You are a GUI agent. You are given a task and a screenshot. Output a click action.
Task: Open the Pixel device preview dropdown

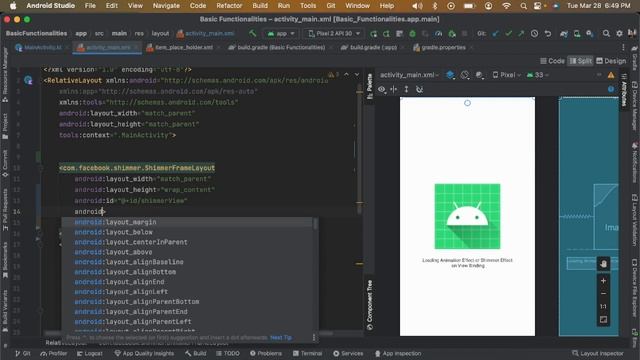507,75
